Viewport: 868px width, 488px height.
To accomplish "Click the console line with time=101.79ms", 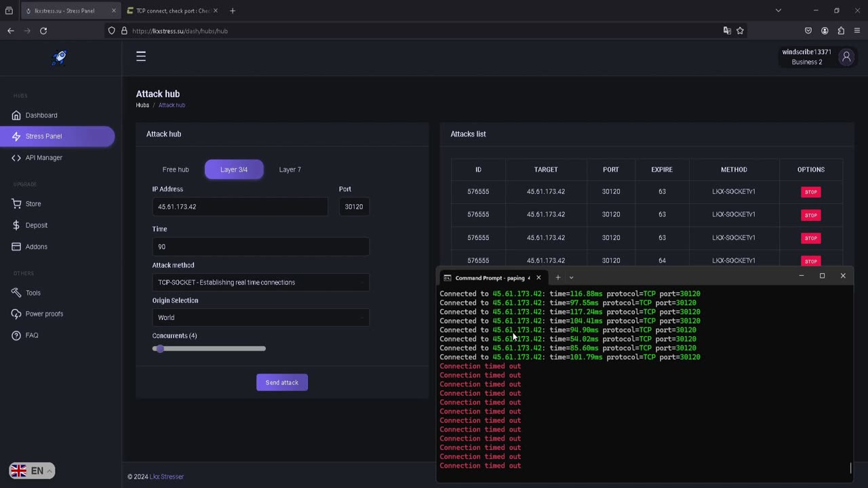I will tap(570, 357).
